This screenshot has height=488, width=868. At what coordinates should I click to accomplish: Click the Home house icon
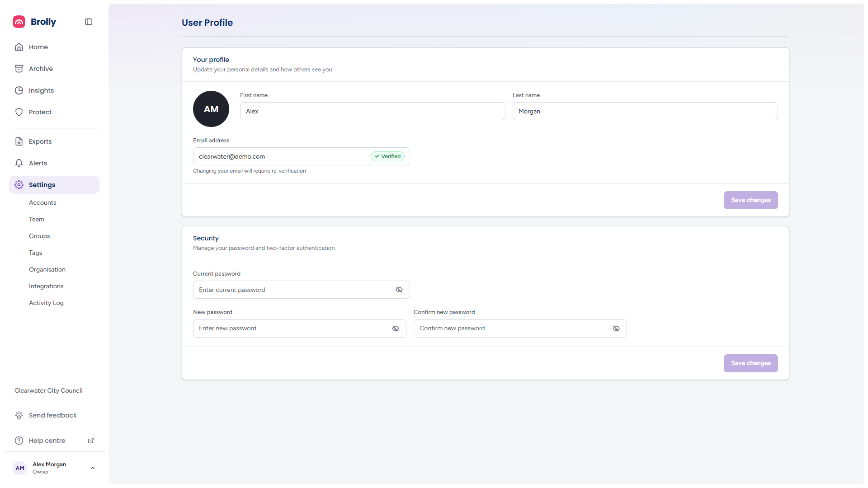tap(19, 47)
